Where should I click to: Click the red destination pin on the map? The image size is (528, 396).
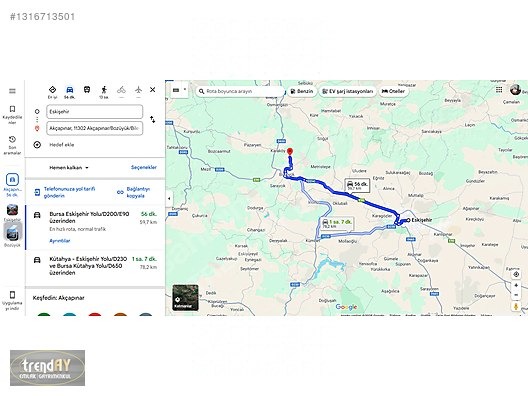click(290, 152)
